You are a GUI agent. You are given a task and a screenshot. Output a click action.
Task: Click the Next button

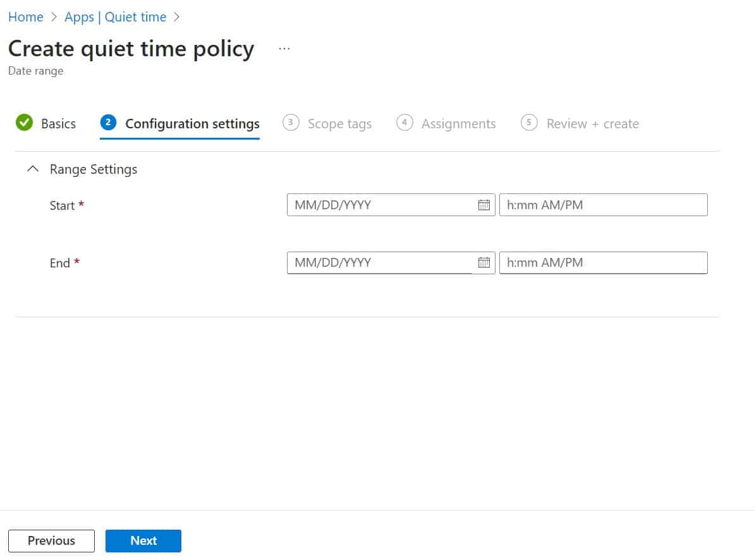pyautogui.click(x=143, y=540)
